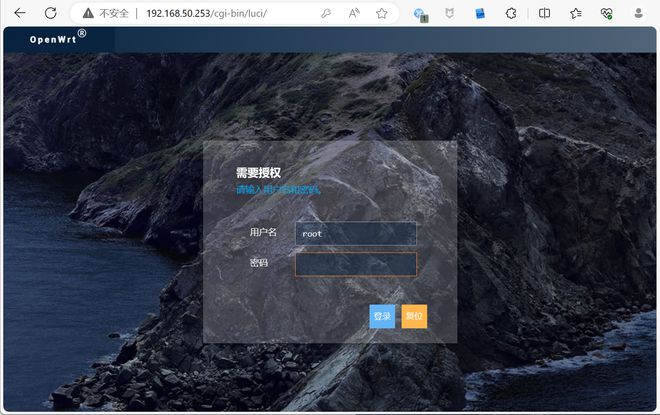This screenshot has width=660, height=415.
Task: Open the Favorites list icon
Action: point(576,13)
